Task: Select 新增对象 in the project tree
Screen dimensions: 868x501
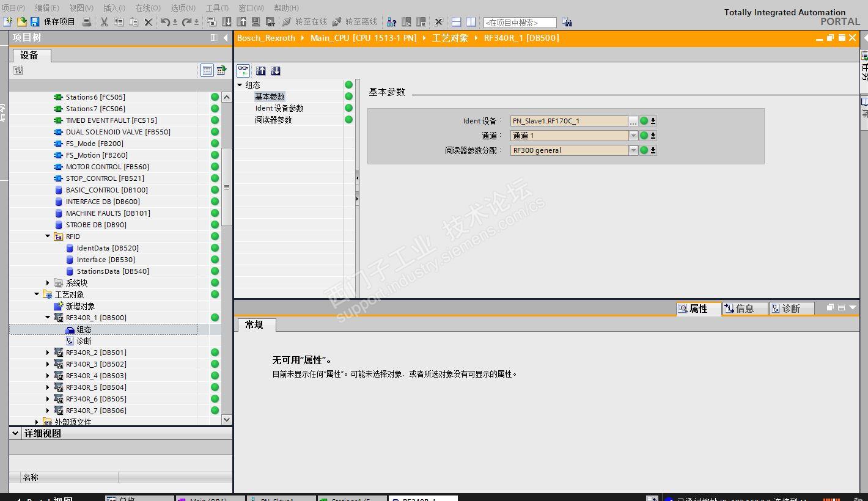Action: coord(80,306)
